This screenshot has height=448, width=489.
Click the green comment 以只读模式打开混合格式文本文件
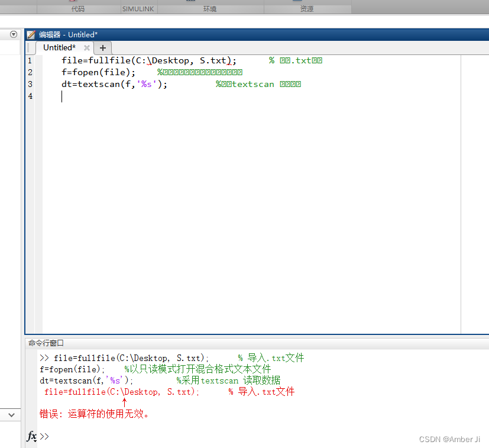pyautogui.click(x=200, y=369)
